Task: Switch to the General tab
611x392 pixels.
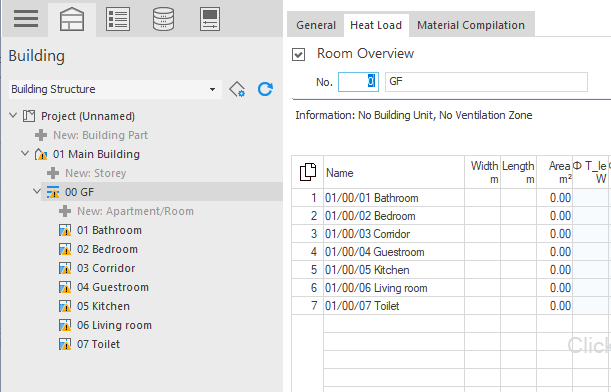Action: click(x=316, y=25)
